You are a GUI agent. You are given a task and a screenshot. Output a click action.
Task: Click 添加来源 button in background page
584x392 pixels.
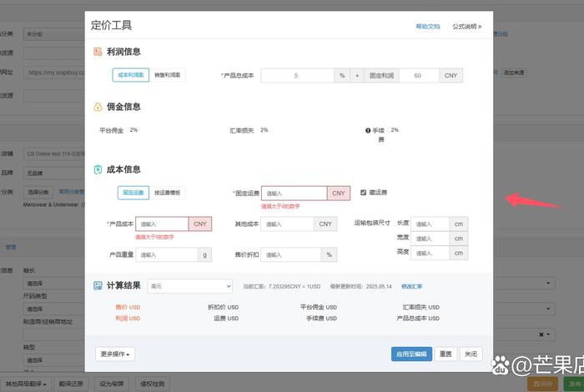click(514, 73)
